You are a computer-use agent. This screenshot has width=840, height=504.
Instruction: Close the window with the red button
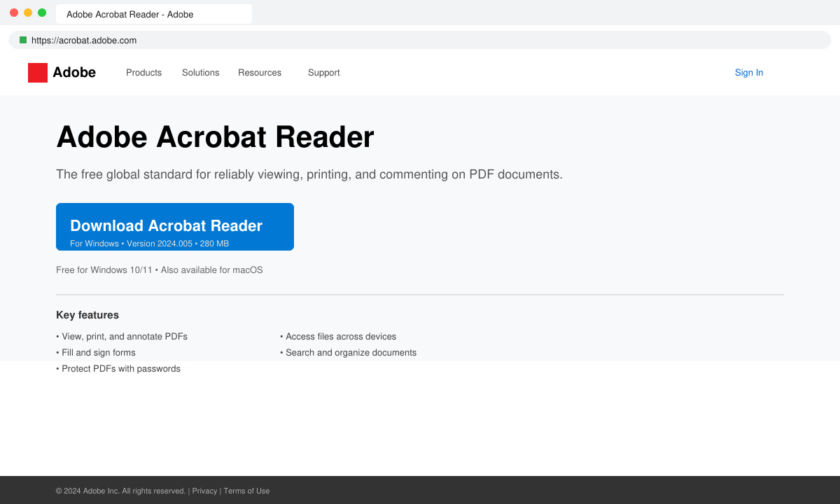(x=14, y=13)
